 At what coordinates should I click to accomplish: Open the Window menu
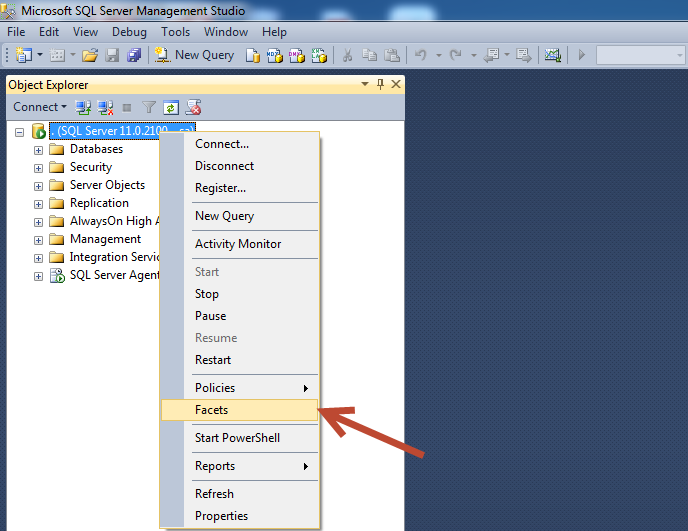point(226,32)
